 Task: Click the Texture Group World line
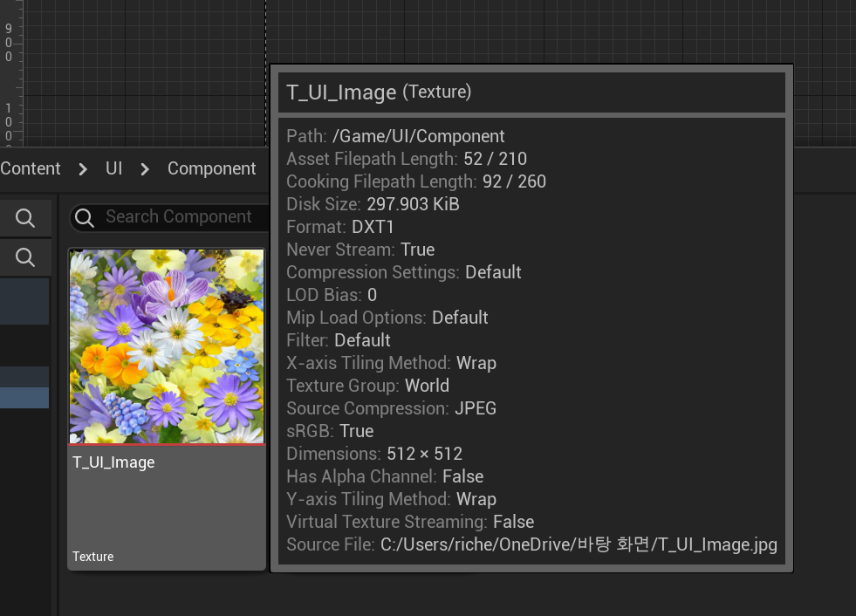pos(368,386)
